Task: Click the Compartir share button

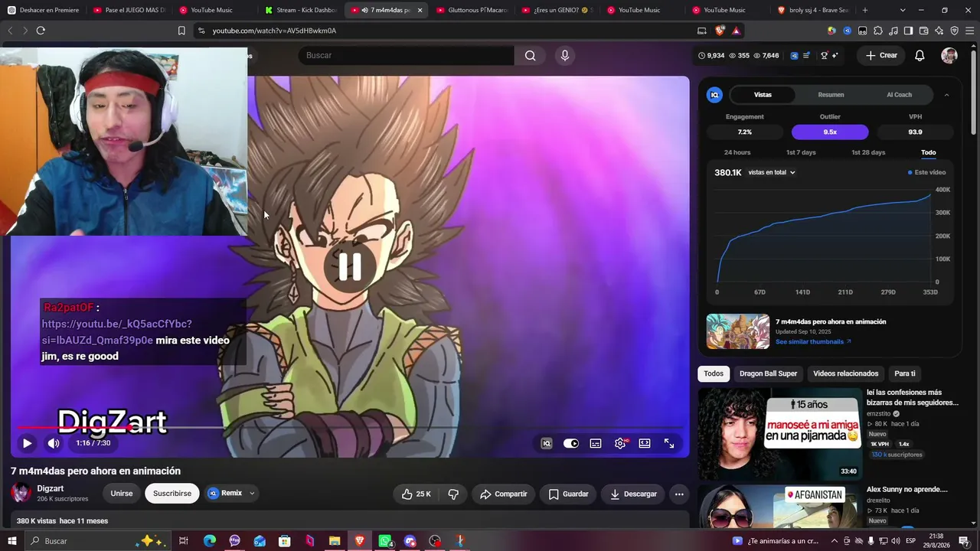Action: [503, 494]
